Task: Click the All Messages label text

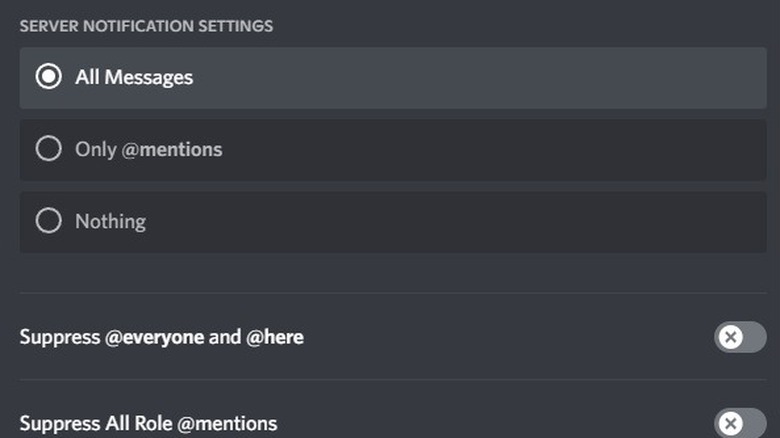Action: (x=134, y=77)
